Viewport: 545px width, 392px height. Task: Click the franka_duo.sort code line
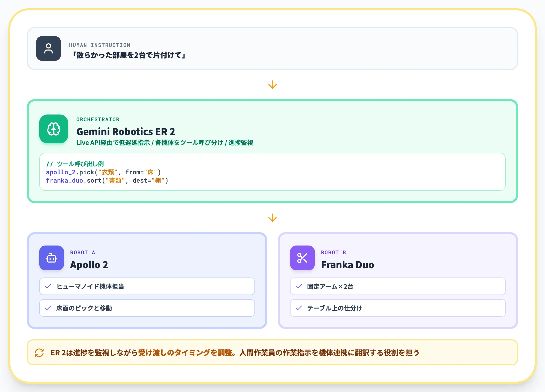point(107,181)
